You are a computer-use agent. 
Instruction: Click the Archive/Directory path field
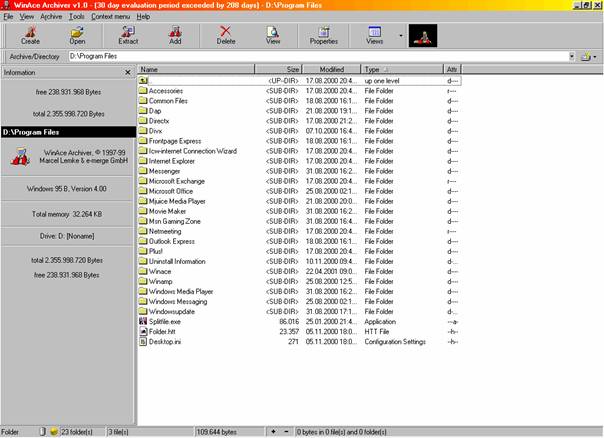(318, 56)
